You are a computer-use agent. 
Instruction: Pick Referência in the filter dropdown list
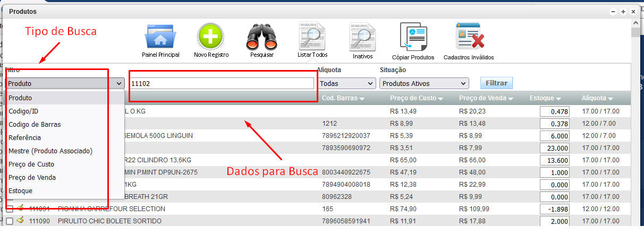[24, 138]
